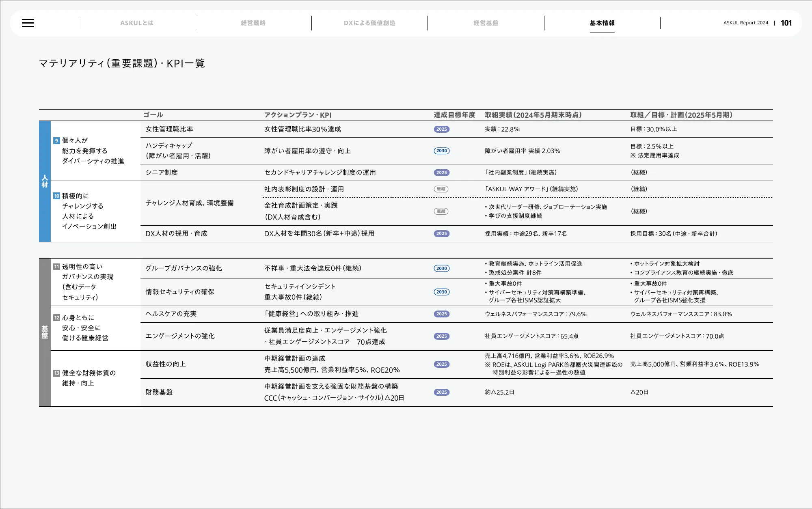Click the 2030 badge for グループガバナンス row
Image resolution: width=812 pixels, height=509 pixels.
click(441, 268)
